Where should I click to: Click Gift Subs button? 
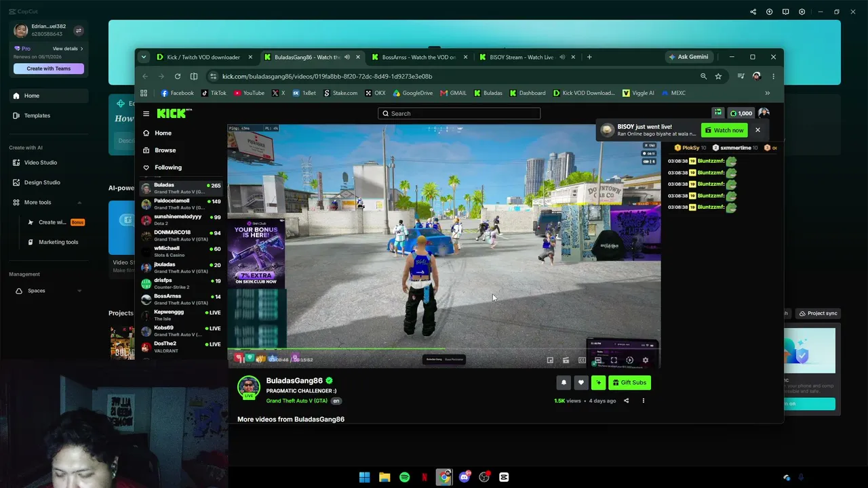[629, 383]
